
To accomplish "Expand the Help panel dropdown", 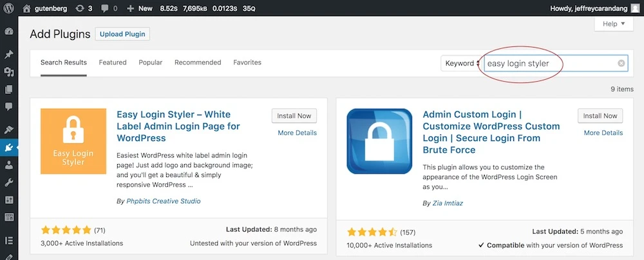I will tap(614, 24).
